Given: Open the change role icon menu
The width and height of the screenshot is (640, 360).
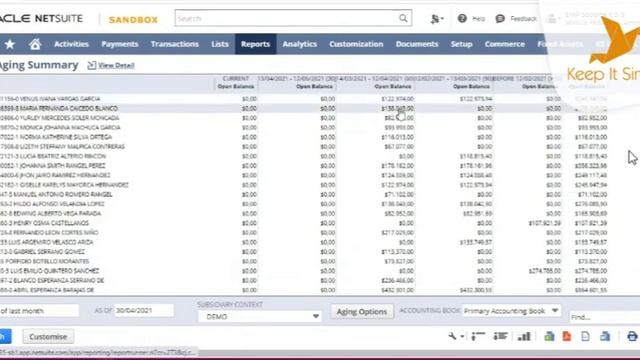Looking at the screenshot, I should [437, 19].
